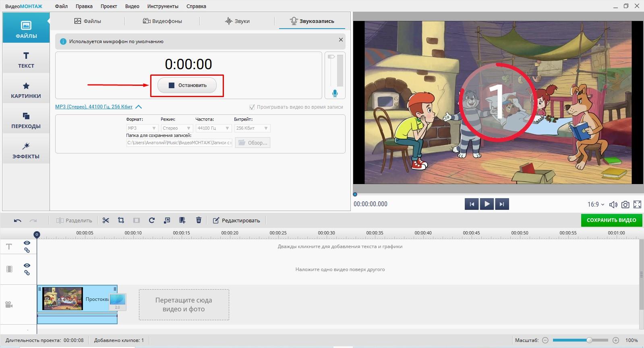Take a snapshot with camera icon

click(x=625, y=205)
